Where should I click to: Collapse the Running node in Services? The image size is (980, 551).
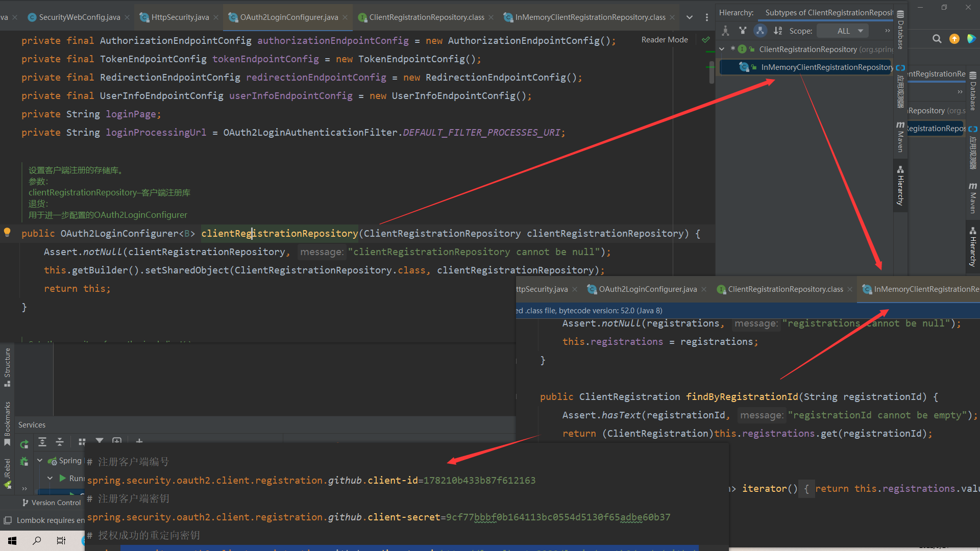click(50, 479)
